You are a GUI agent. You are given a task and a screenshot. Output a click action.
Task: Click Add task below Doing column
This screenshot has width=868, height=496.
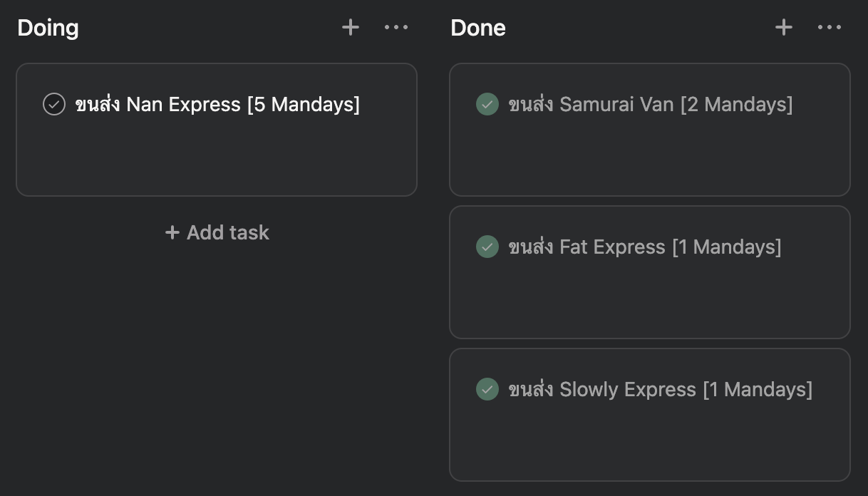[x=217, y=232]
